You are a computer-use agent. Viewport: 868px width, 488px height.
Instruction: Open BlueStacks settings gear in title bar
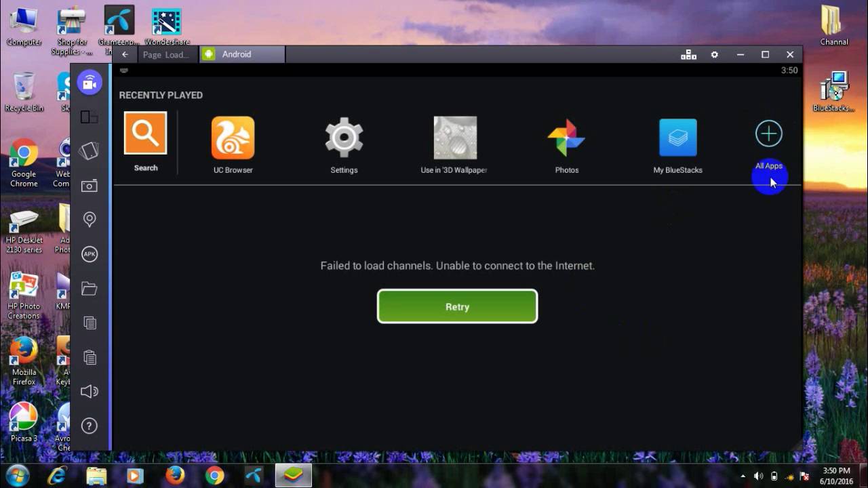pos(714,55)
